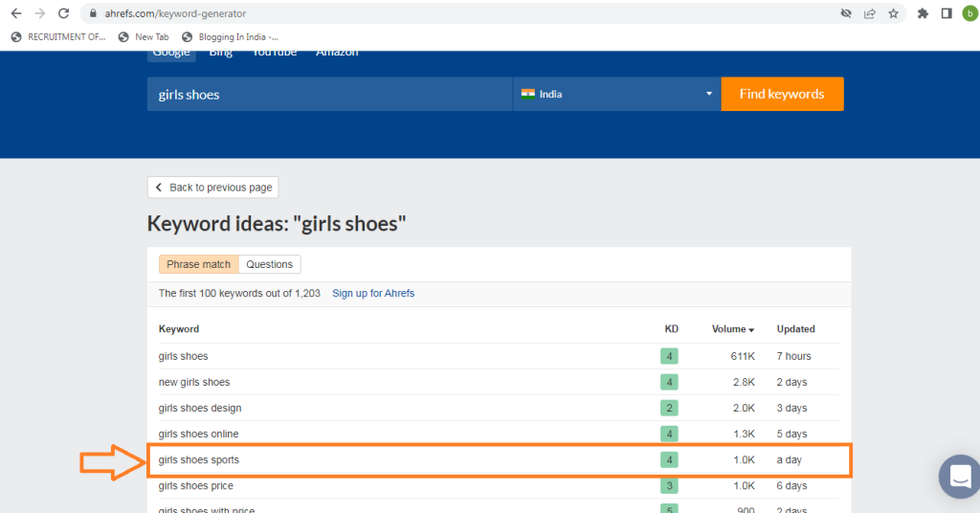The image size is (980, 513).
Task: Click the address bar padlock icon
Action: point(93,13)
